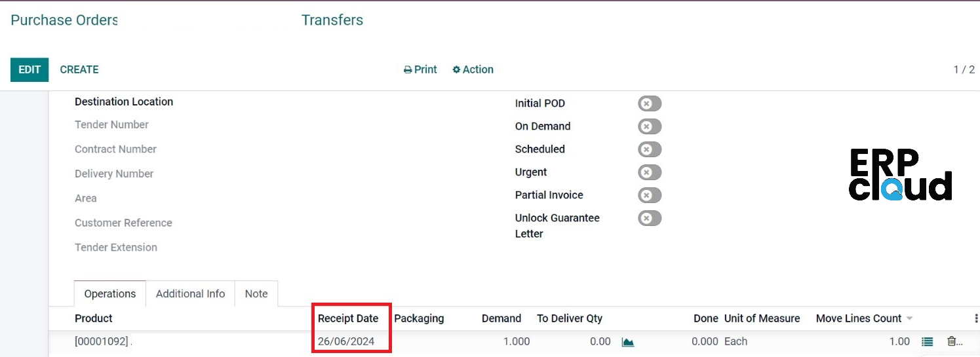Enable the Partial Invoice toggle
Image resolution: width=980 pixels, height=357 pixels.
tap(650, 195)
